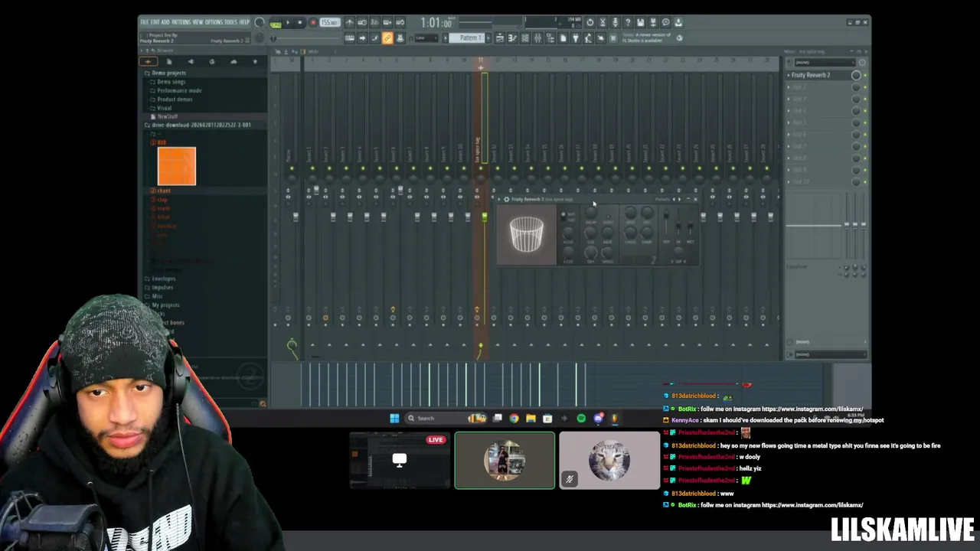980x551 pixels.
Task: Toggle the Pat/Song mode switch
Action: tap(276, 24)
